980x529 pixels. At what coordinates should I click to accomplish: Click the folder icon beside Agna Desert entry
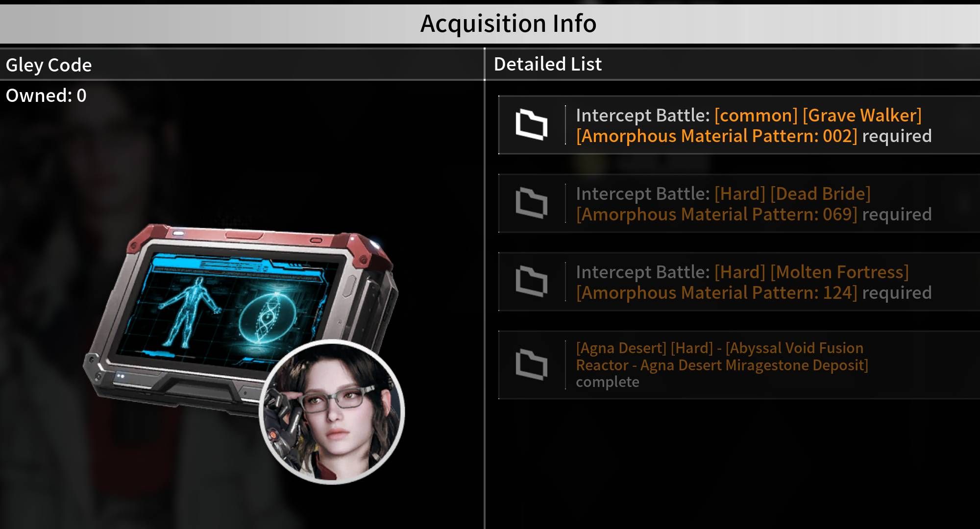click(532, 365)
